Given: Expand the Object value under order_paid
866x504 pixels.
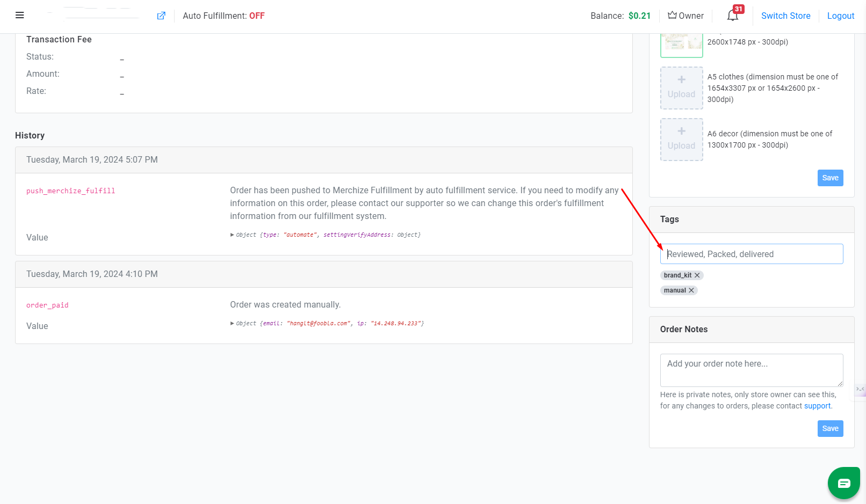Looking at the screenshot, I should coord(232,323).
